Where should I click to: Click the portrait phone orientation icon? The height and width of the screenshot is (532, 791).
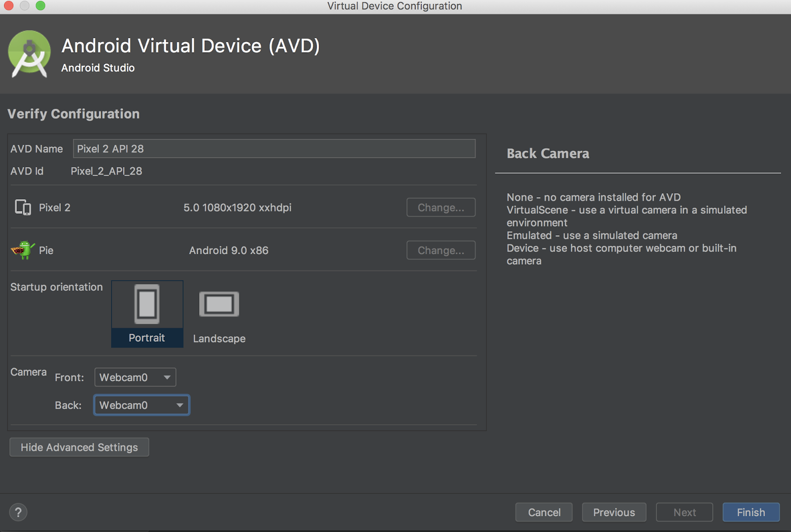click(x=147, y=304)
